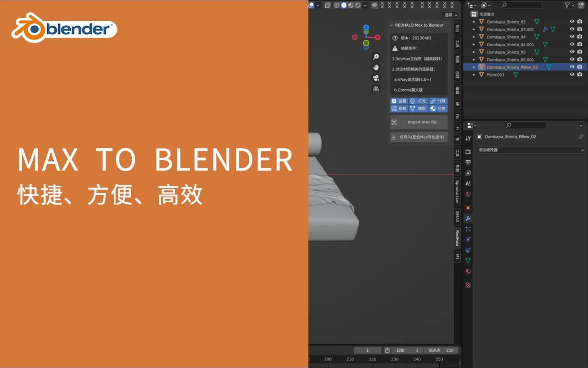Click the 材质 material button
The height and width of the screenshot is (368, 588).
(x=438, y=109)
